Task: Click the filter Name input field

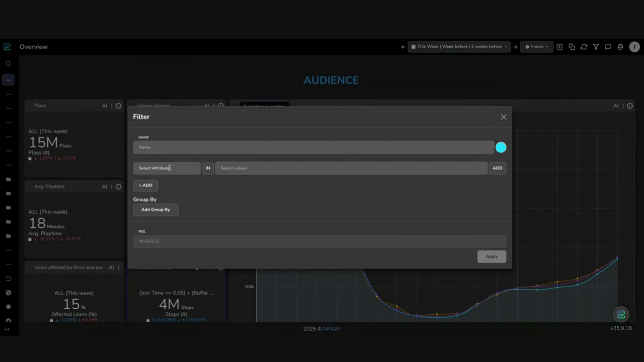Action: click(x=313, y=147)
